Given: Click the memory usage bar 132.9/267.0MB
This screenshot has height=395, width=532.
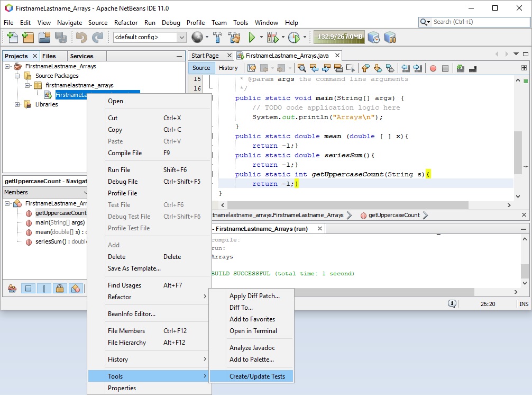Looking at the screenshot, I should click(340, 37).
